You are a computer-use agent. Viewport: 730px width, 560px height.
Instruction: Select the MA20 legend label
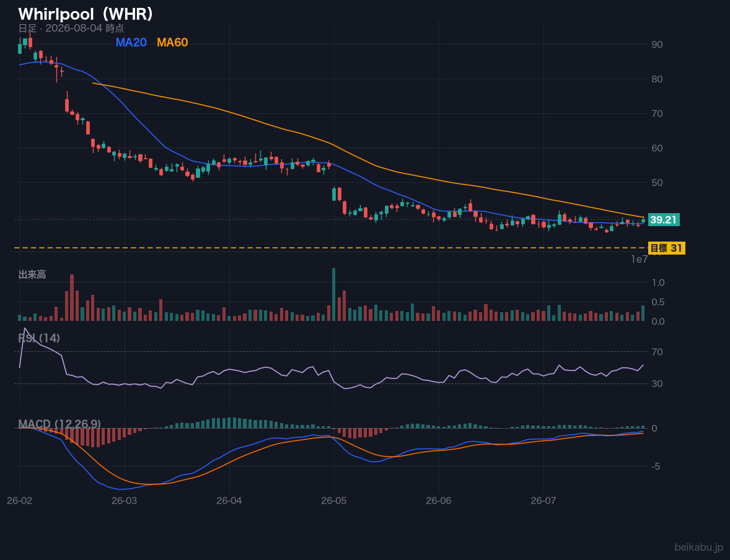pos(131,42)
